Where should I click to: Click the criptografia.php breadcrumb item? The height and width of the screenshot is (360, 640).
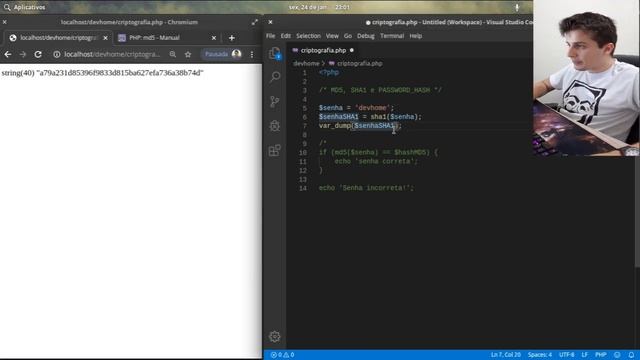coord(360,63)
